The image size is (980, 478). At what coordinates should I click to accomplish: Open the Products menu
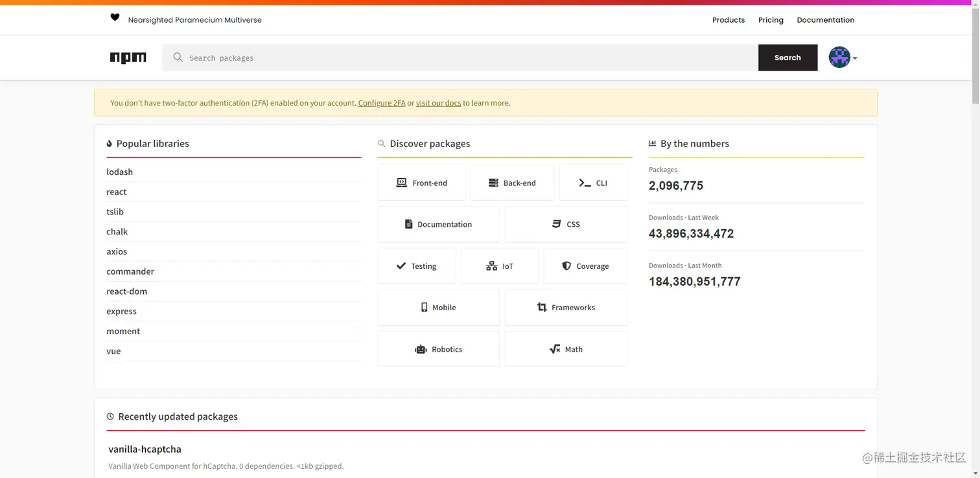[x=729, y=20]
